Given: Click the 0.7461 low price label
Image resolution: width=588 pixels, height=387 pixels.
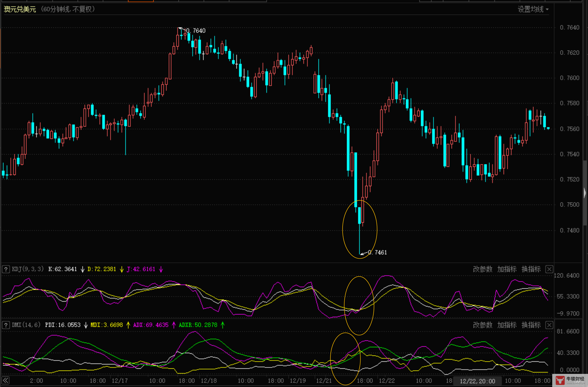Looking at the screenshot, I should pos(377,252).
